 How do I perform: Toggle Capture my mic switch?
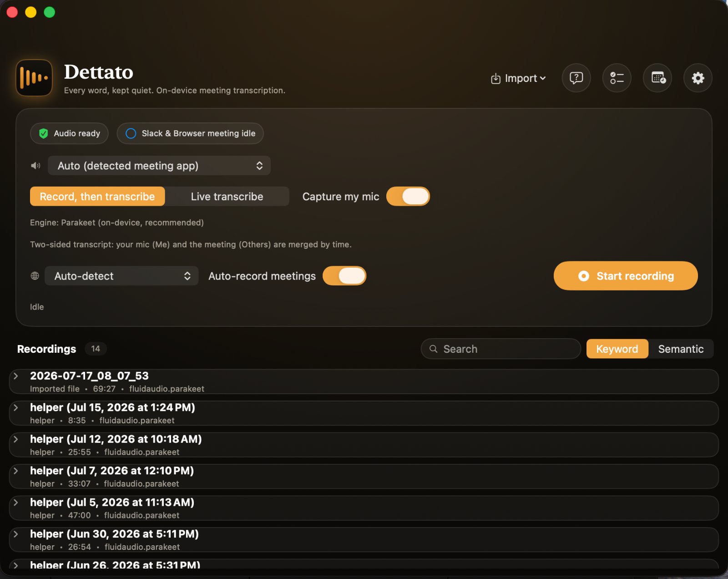[408, 196]
